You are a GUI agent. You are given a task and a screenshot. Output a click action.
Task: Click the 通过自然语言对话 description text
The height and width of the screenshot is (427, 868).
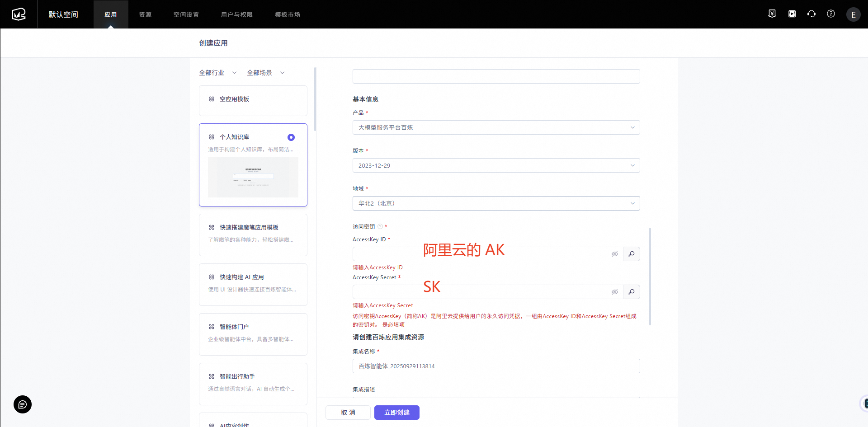pos(251,389)
